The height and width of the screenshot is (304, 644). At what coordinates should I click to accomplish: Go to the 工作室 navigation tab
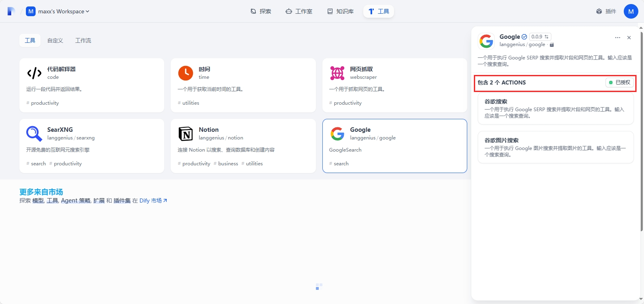pos(299,11)
